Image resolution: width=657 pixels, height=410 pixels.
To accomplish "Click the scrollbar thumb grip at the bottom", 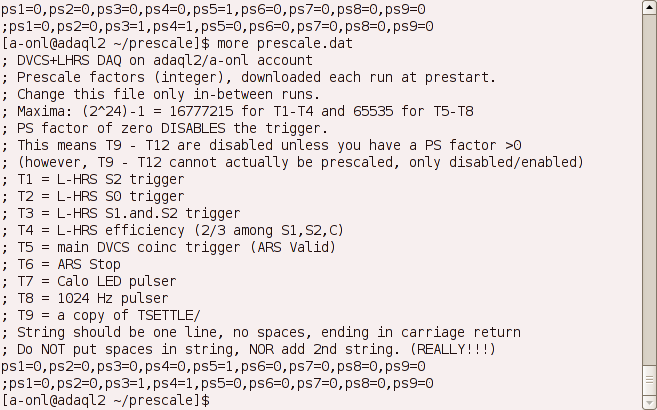I will click(x=649, y=379).
